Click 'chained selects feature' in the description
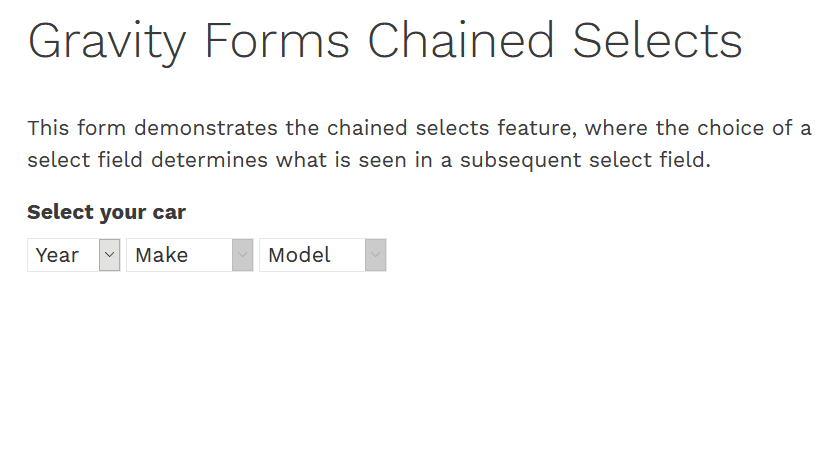This screenshot has width=830, height=475. pyautogui.click(x=453, y=128)
